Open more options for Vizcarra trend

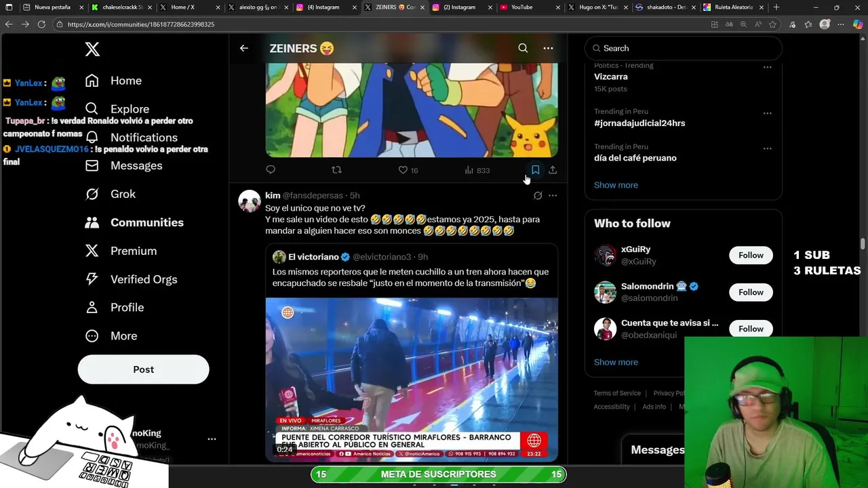(767, 67)
